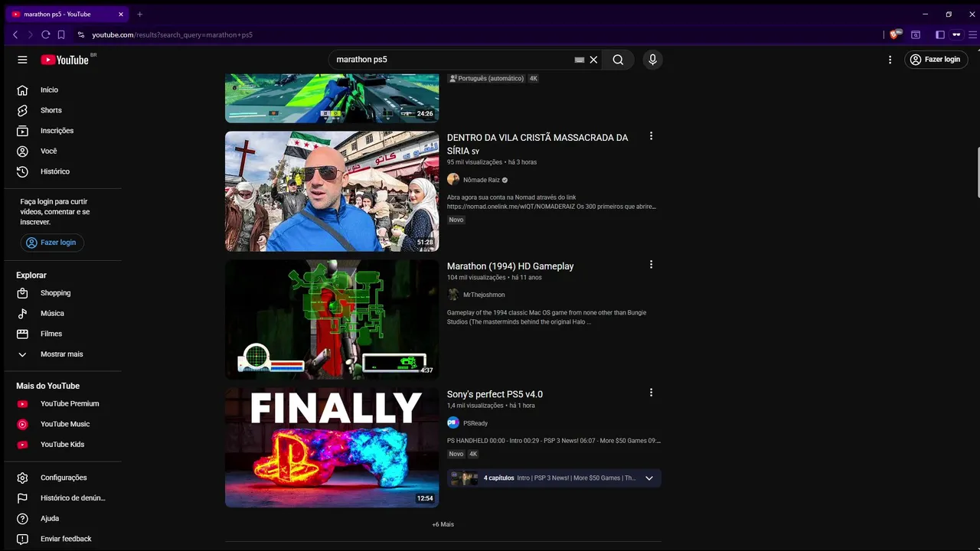980x551 pixels.
Task: Visit MrThejoshmon channel
Action: point(484,295)
